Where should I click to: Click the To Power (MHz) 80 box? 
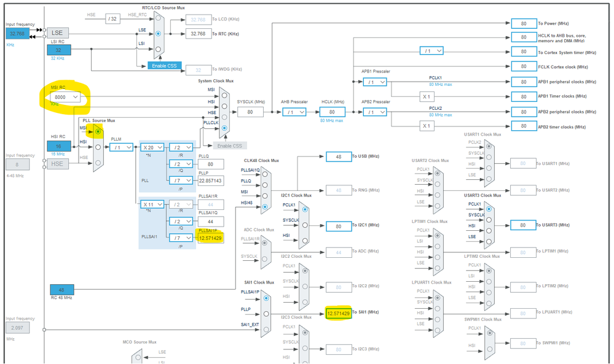coord(524,23)
